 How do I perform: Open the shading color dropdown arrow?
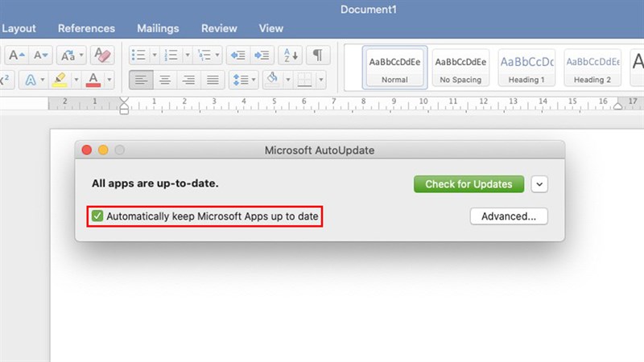[288, 80]
